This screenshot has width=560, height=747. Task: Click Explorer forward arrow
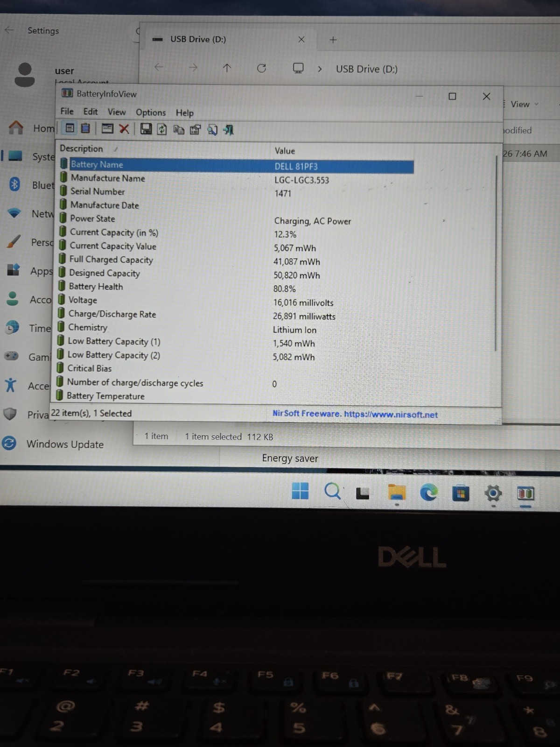pyautogui.click(x=193, y=68)
